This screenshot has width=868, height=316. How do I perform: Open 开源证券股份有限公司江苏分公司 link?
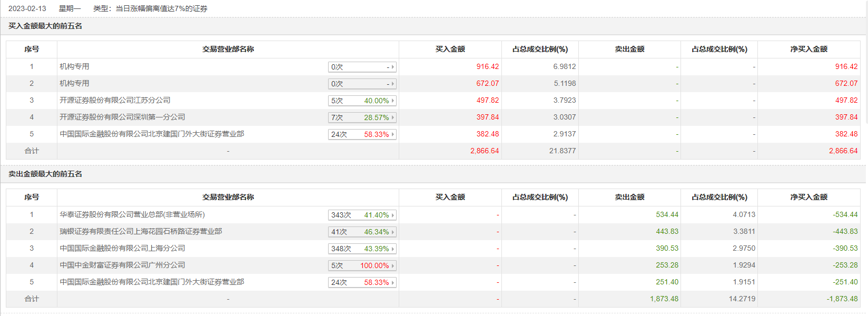(115, 100)
